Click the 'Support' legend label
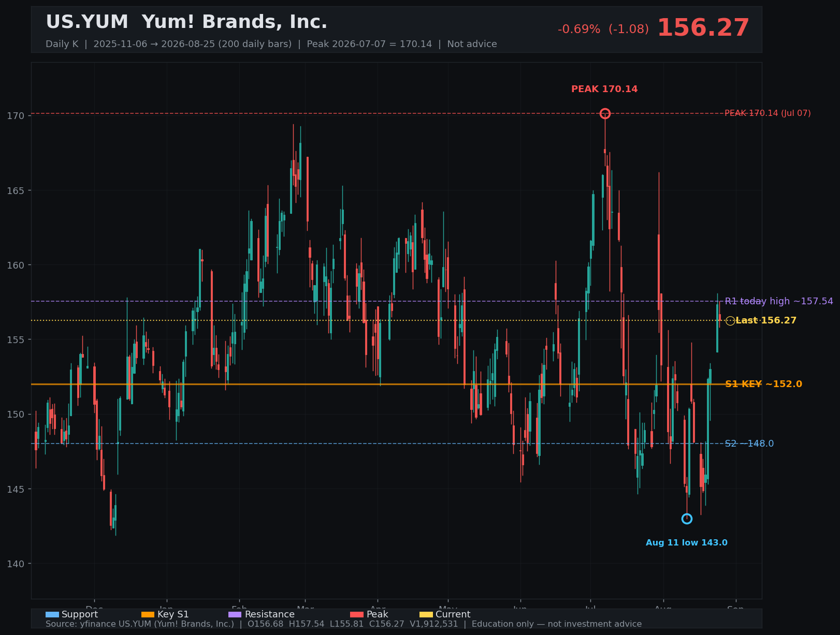This screenshot has height=635, width=840. tap(80, 614)
